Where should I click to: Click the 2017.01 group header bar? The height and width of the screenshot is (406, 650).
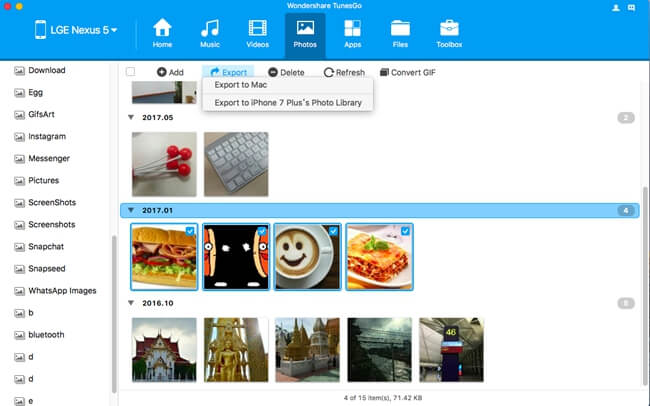coord(380,210)
